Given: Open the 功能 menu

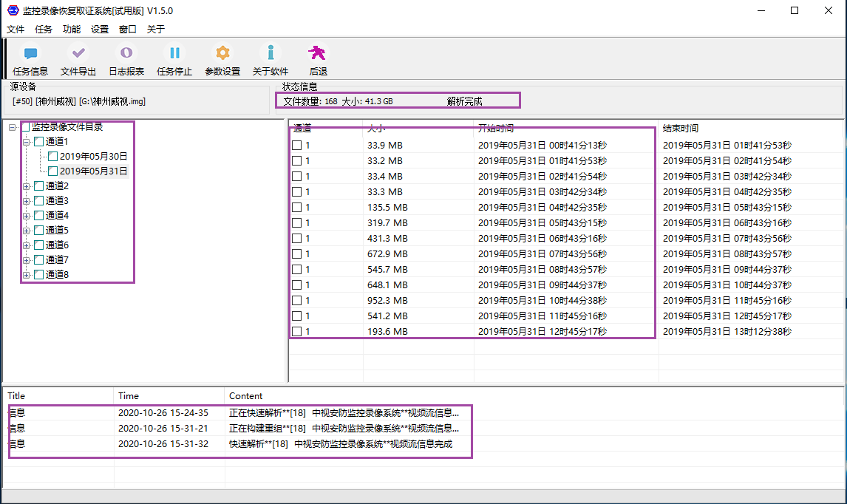Looking at the screenshot, I should pos(72,30).
